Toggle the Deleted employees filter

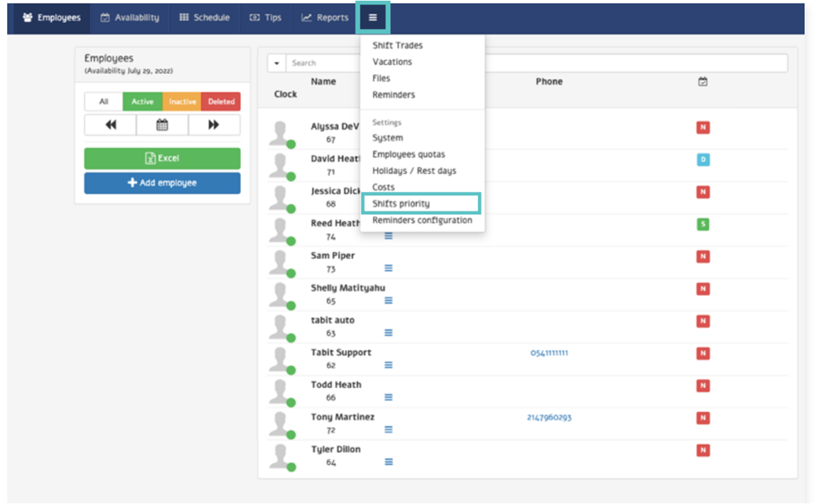221,101
